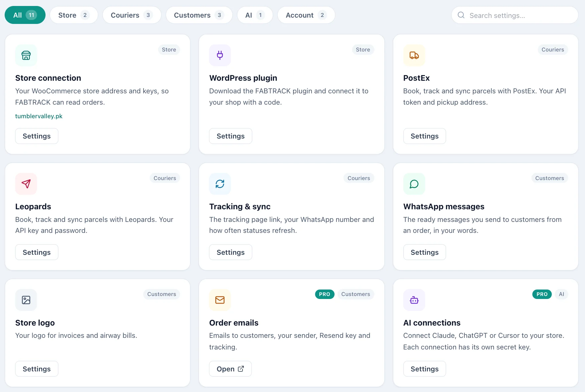The width and height of the screenshot is (585, 392).
Task: Click the WordPress plugin plug icon
Action: (x=220, y=55)
